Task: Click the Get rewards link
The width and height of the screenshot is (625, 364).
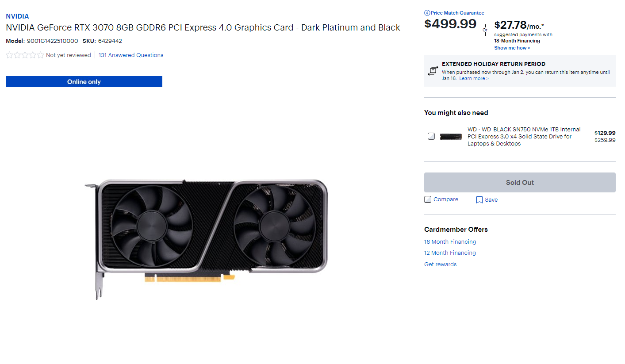Action: pyautogui.click(x=440, y=264)
